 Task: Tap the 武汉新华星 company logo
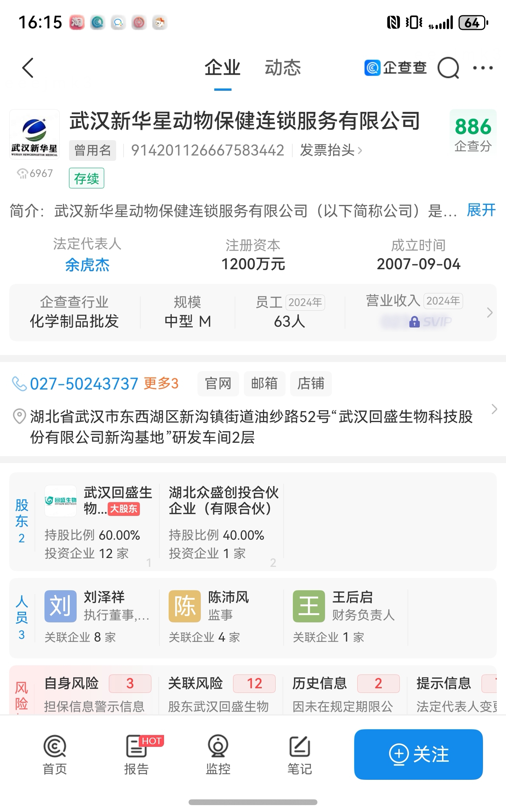tap(34, 134)
